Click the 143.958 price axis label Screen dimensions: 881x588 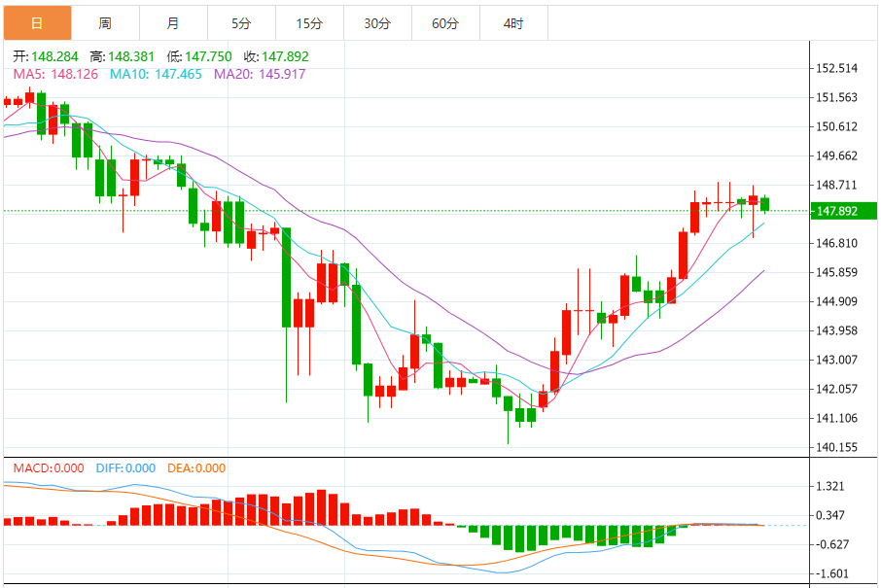point(836,330)
